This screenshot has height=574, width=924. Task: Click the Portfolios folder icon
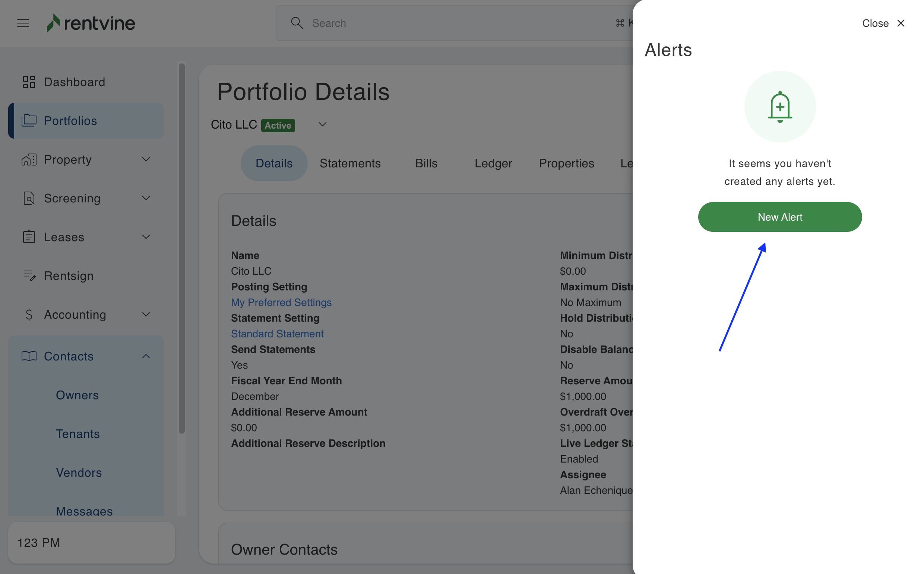[29, 121]
